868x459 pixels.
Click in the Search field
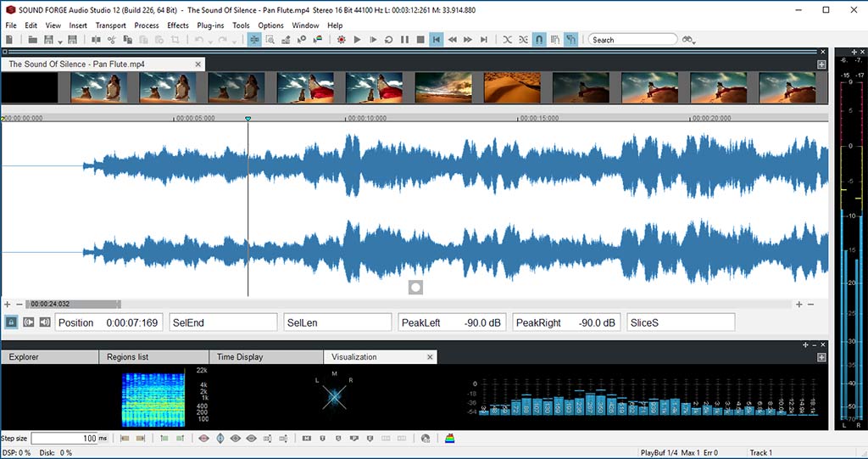(x=632, y=40)
